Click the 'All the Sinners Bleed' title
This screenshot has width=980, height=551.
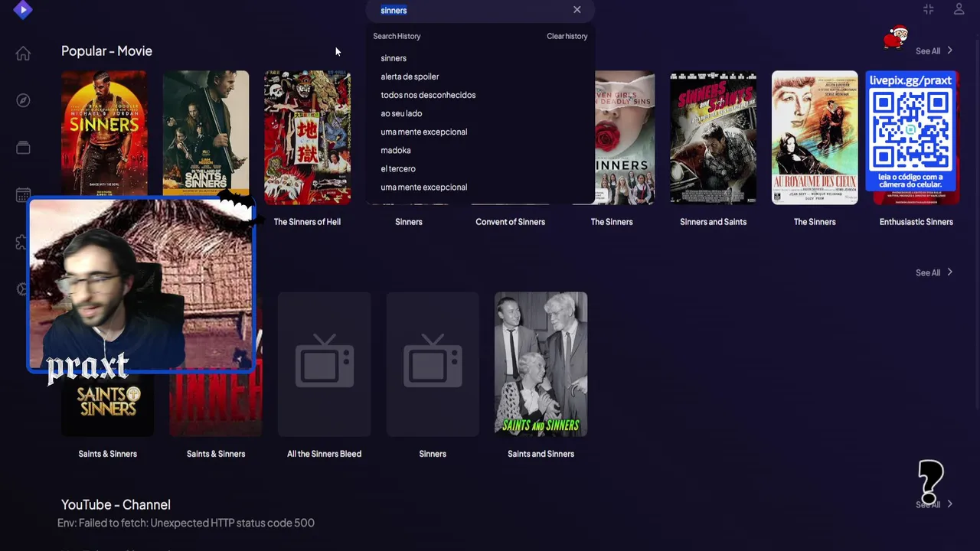324,454
